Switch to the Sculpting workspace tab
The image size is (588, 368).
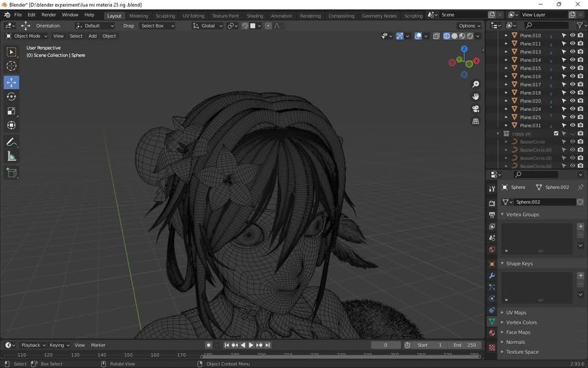165,16
